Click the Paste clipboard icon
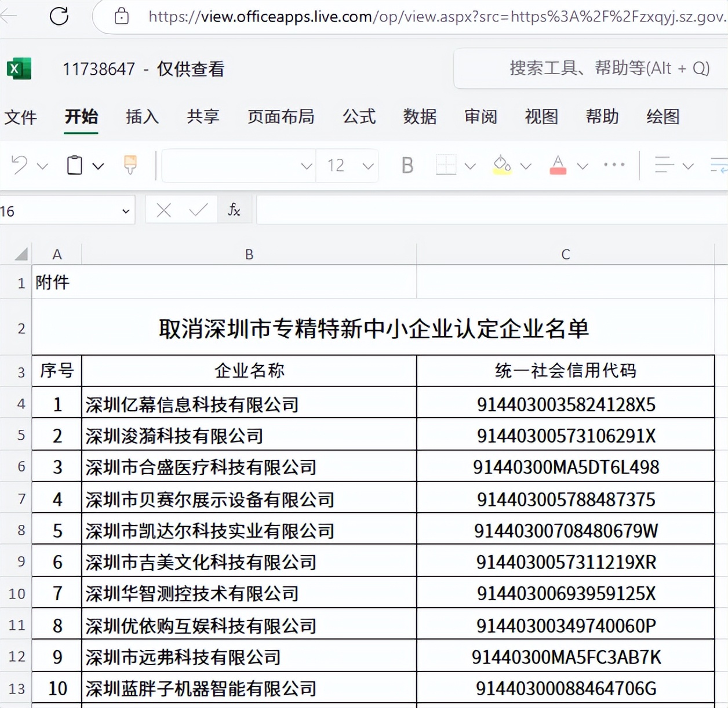This screenshot has width=728, height=708. pos(75,165)
